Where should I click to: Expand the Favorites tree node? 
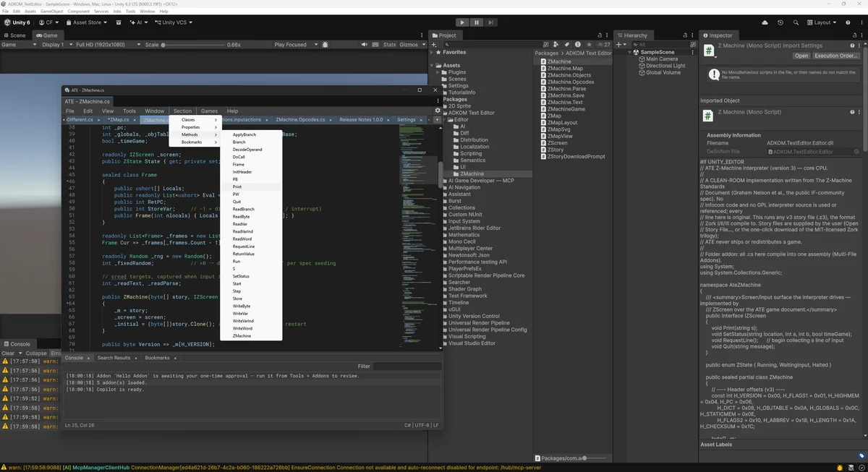pos(433,53)
